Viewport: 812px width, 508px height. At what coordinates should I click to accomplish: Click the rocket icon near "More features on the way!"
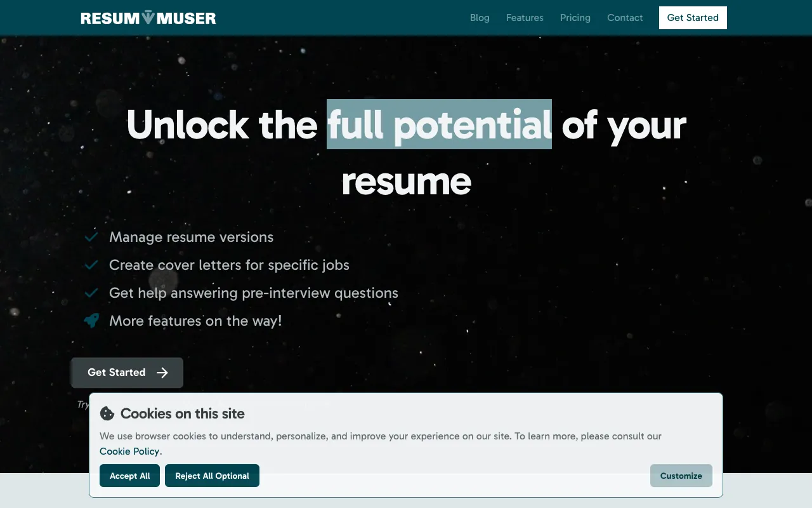tap(91, 321)
